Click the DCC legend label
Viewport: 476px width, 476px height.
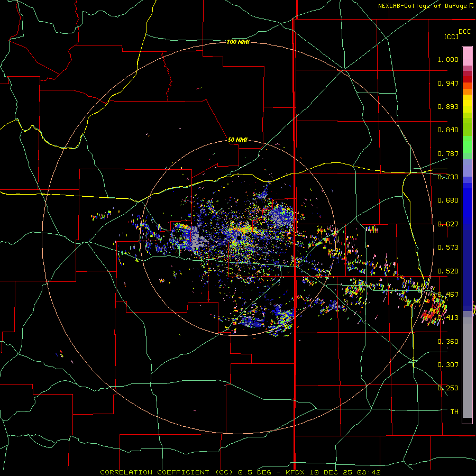click(464, 32)
